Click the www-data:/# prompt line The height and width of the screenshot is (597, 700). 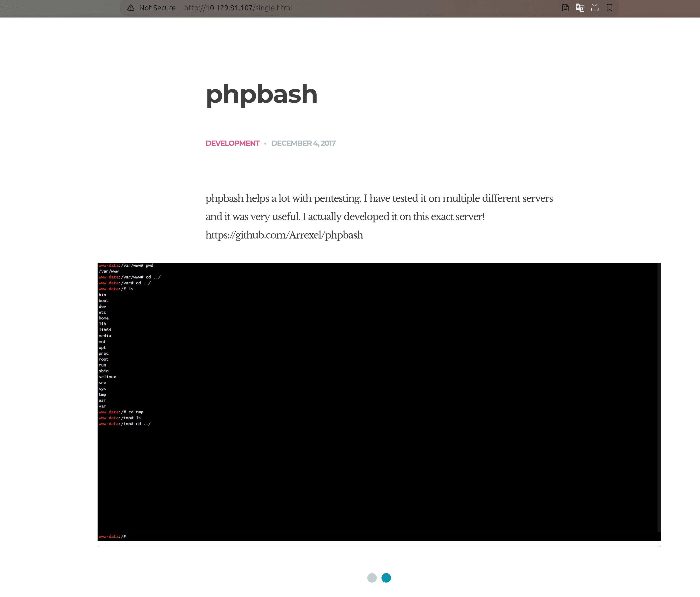click(112, 536)
